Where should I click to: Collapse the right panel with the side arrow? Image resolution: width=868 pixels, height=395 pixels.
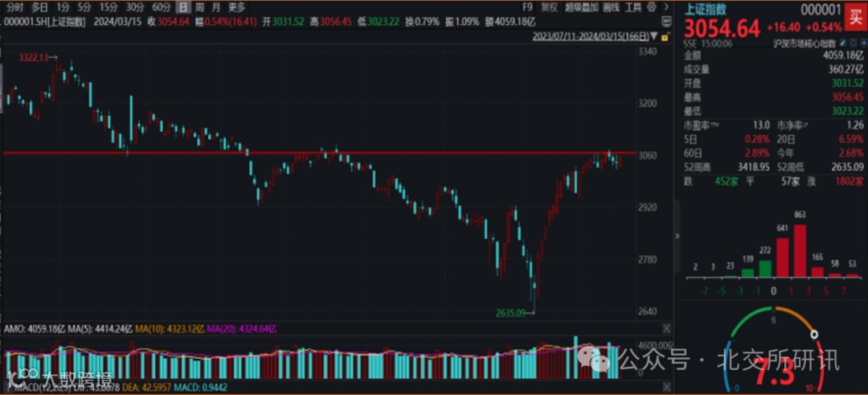point(678,236)
